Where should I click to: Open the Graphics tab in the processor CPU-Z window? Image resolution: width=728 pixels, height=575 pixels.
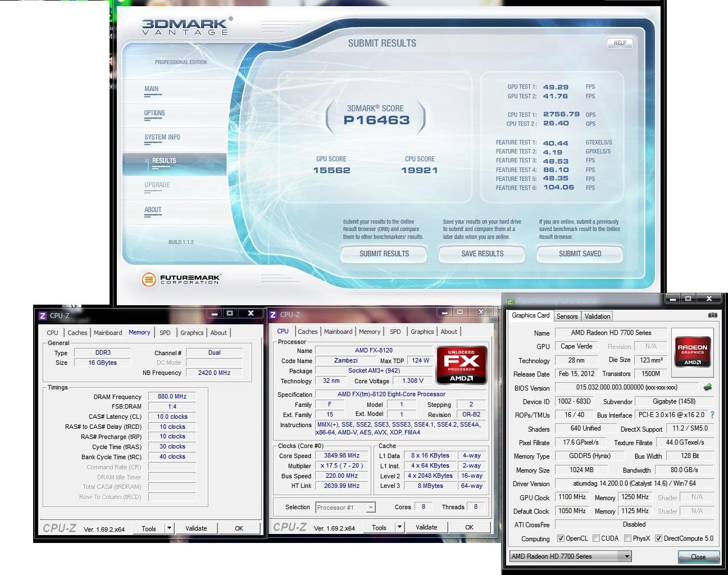422,332
